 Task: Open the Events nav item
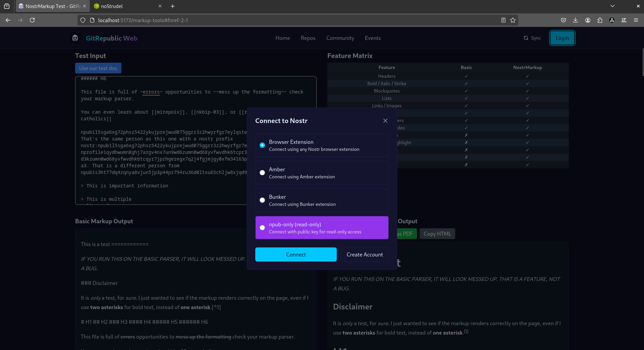coord(373,38)
